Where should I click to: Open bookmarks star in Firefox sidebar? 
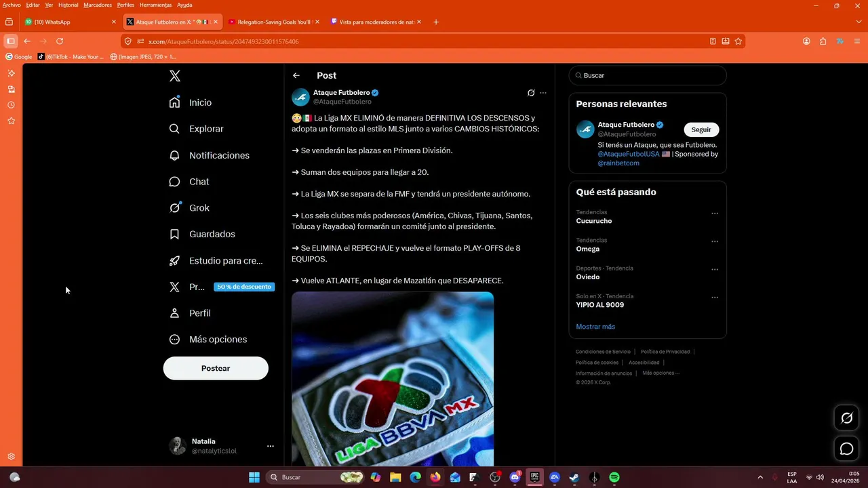11,121
